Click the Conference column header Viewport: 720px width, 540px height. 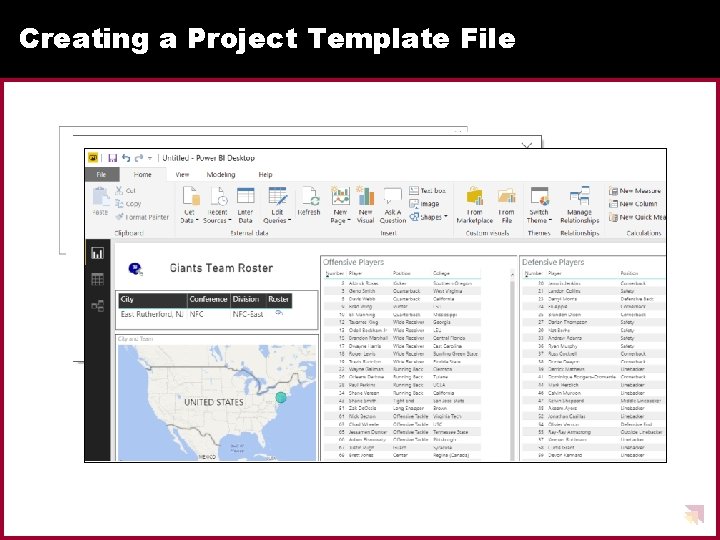pos(208,299)
